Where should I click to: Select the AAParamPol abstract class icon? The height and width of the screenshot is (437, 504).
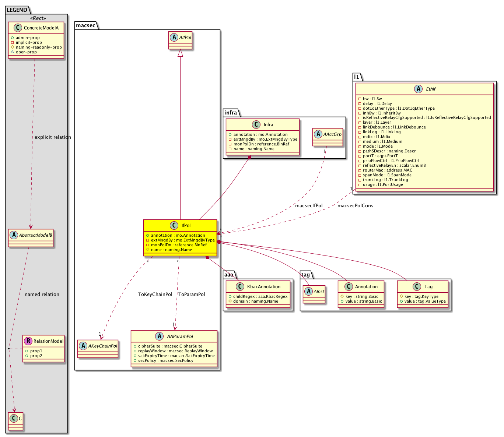pos(160,336)
